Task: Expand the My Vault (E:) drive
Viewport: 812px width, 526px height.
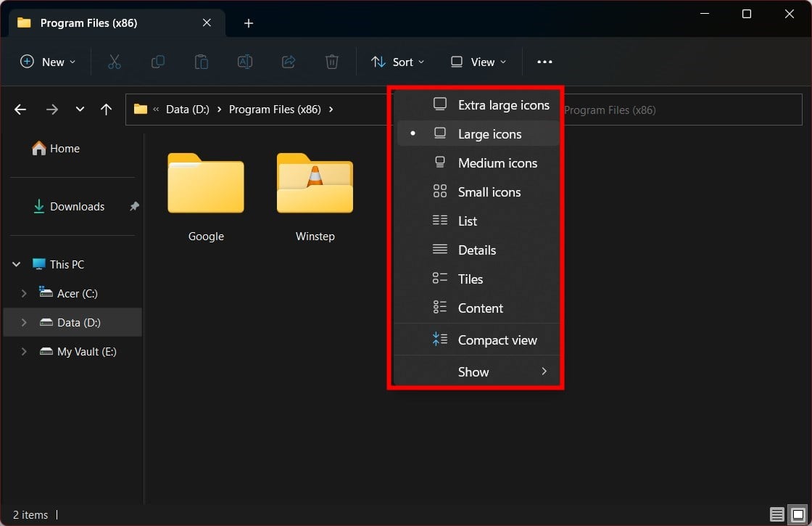Action: point(24,351)
